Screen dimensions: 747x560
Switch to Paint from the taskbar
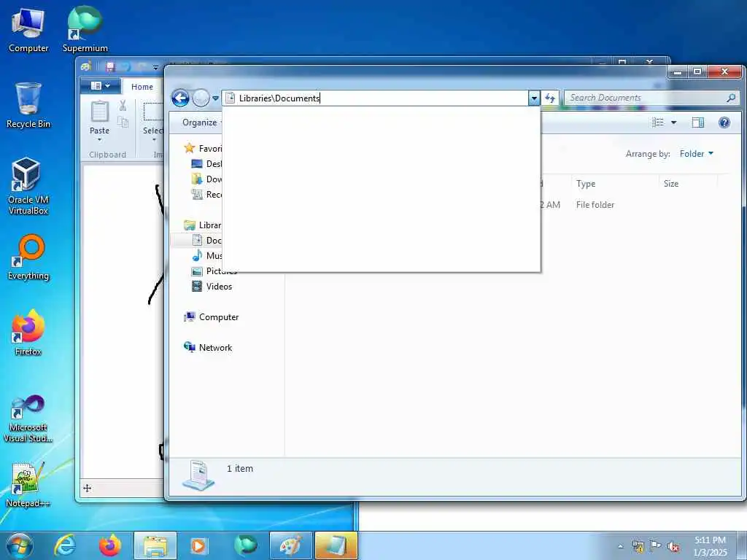290,545
